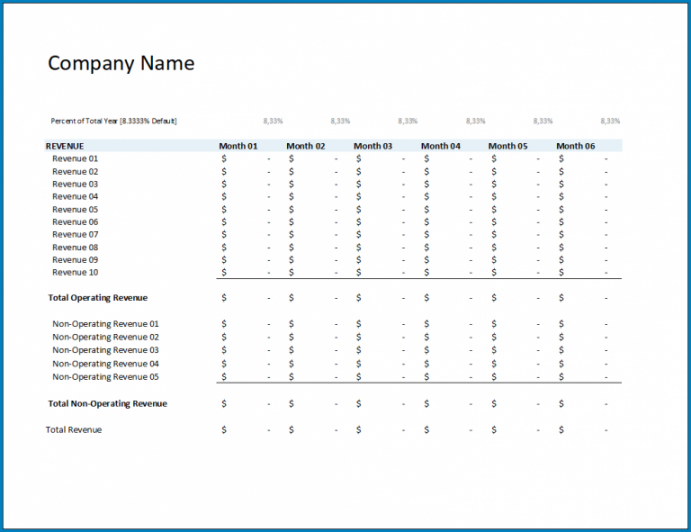The image size is (691, 532).
Task: Select the Revenue 10 row label
Action: [75, 272]
